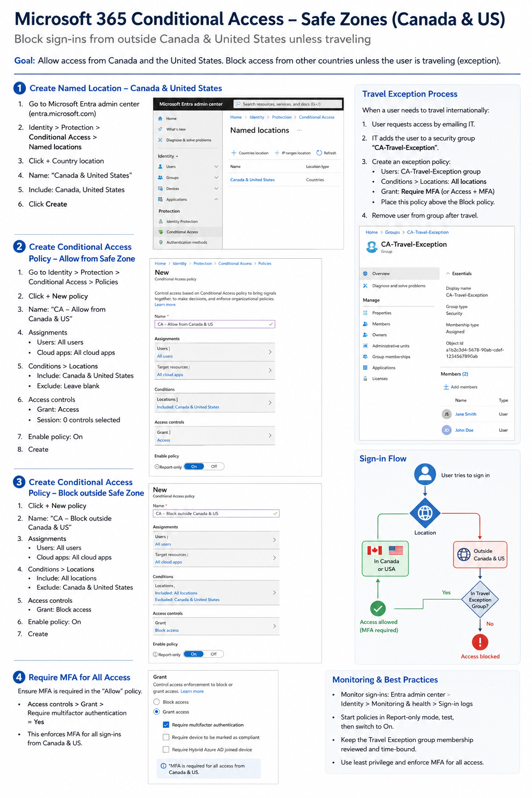
Task: Click the Devices icon in Identity menu
Action: [160, 189]
